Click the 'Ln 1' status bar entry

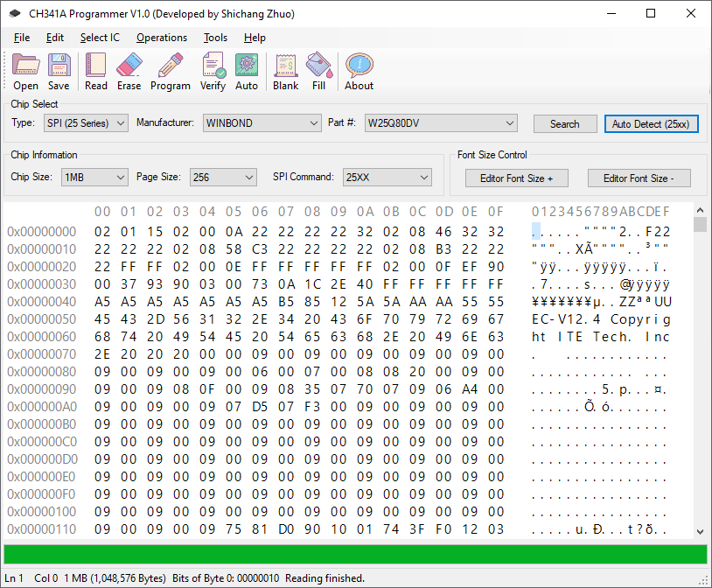click(14, 578)
